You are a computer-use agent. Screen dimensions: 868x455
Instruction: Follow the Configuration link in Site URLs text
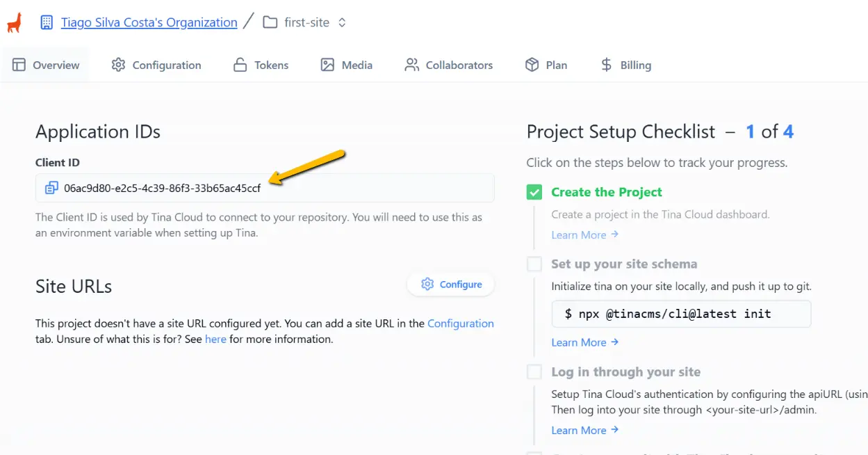tap(460, 324)
